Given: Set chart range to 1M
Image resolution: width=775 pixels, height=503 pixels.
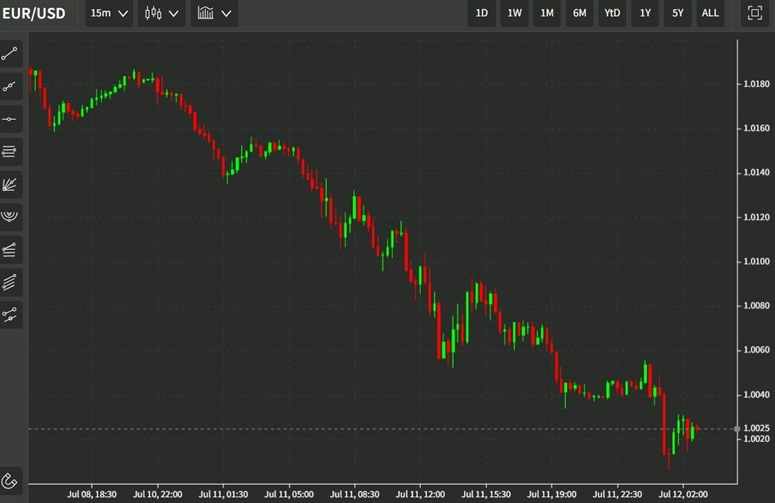Looking at the screenshot, I should pyautogui.click(x=547, y=13).
